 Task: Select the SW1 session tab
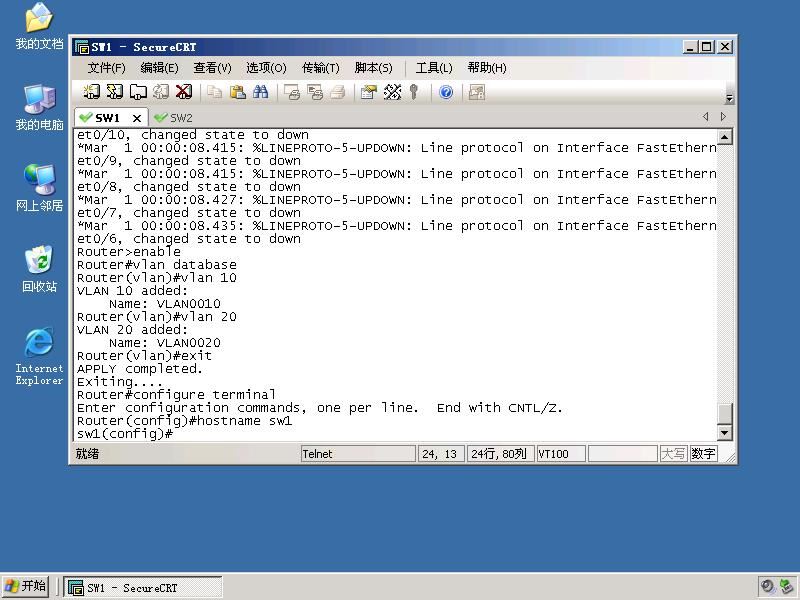coord(106,118)
